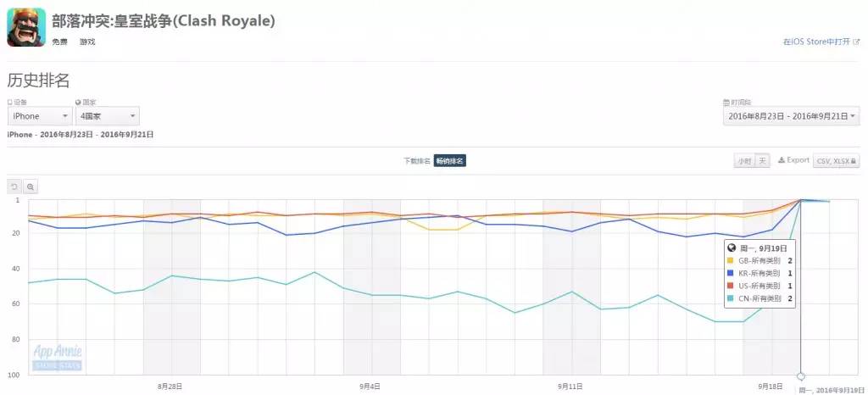Image resolution: width=868 pixels, height=395 pixels.
Task: Switch to 下载排名 download rank tab
Action: point(417,161)
